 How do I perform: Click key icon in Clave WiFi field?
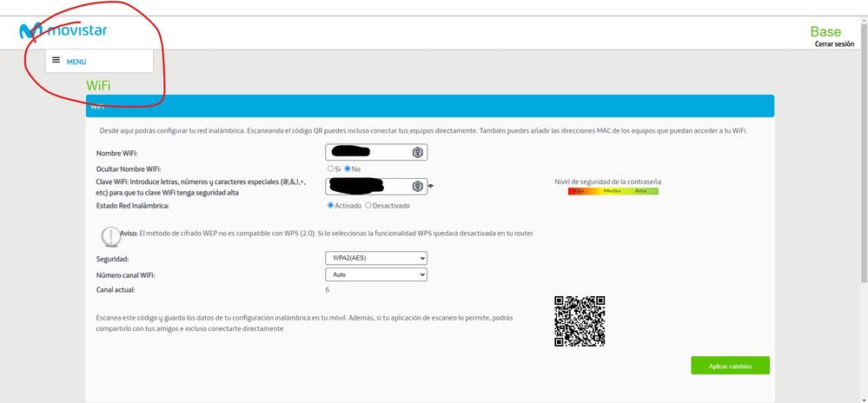click(x=417, y=187)
